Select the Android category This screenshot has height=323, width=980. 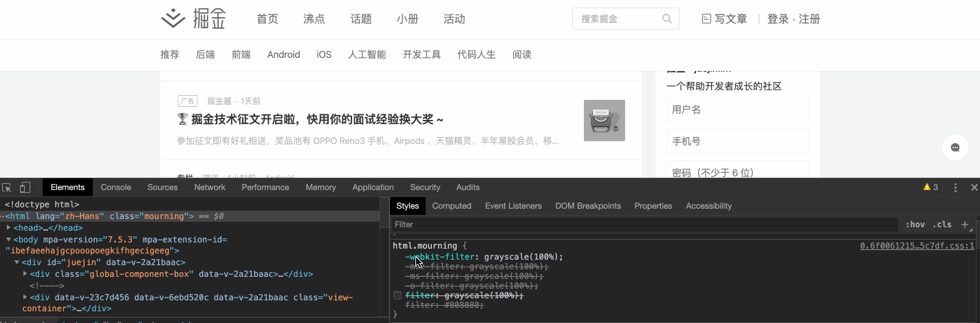click(284, 54)
